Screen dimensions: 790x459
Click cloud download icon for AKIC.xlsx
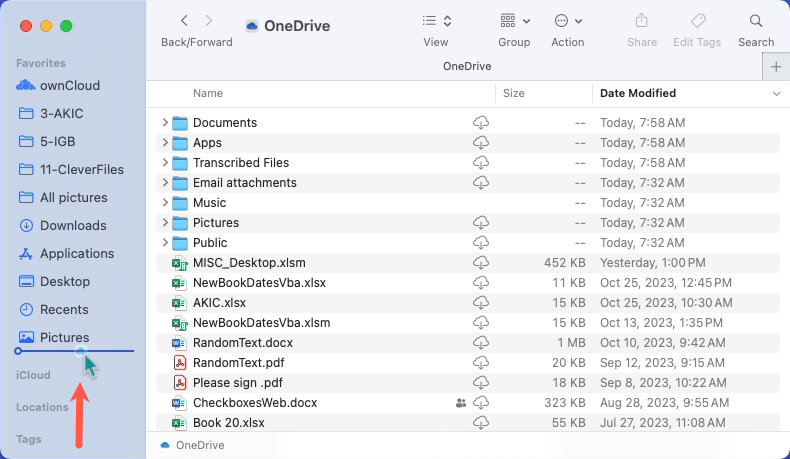(481, 302)
